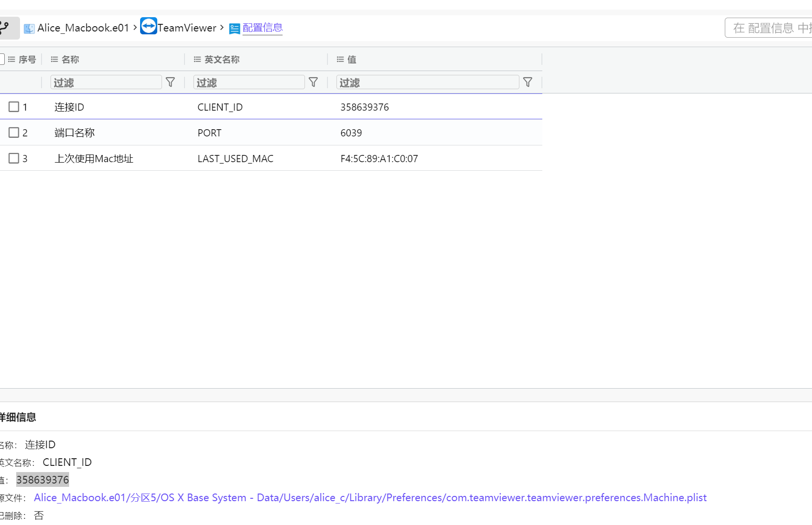Click the list icon on the 序号 header

(10, 59)
